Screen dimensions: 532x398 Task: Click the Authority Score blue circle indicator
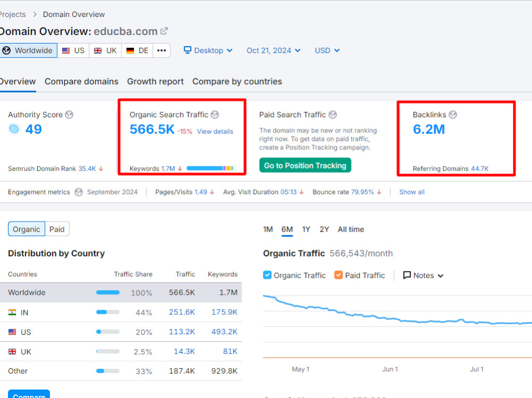click(x=14, y=129)
